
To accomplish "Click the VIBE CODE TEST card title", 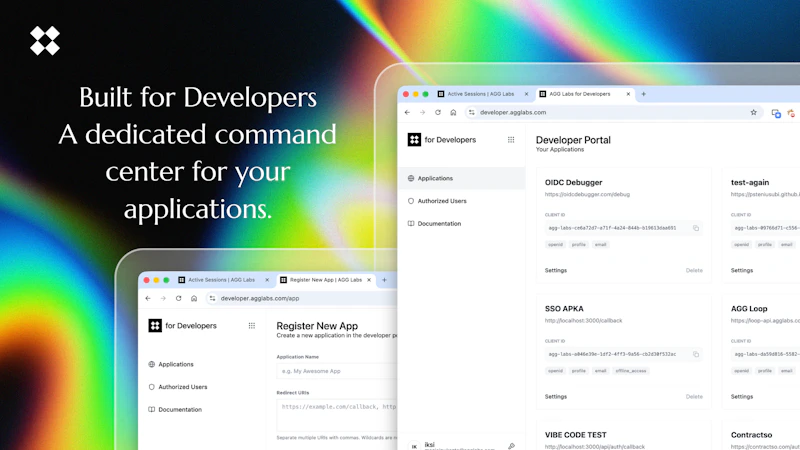I will [576, 435].
